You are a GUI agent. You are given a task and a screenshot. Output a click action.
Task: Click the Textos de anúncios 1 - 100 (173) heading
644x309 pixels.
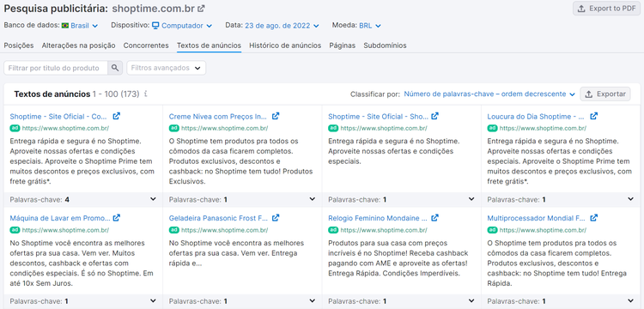[x=76, y=94]
